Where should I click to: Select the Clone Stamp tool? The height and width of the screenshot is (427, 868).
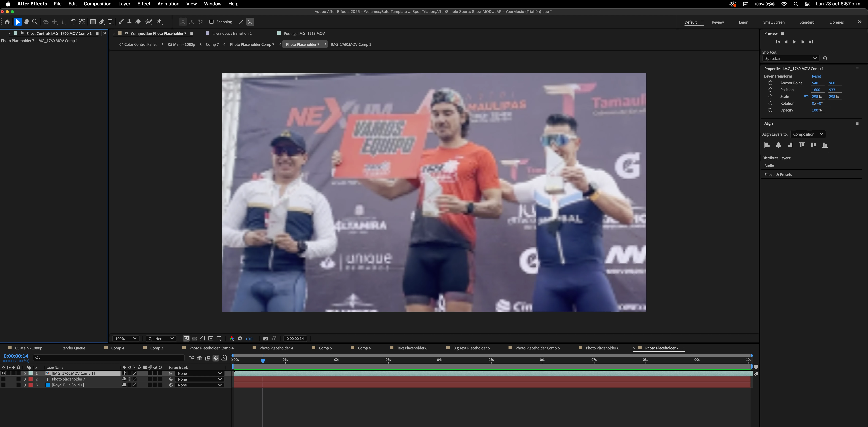point(129,22)
